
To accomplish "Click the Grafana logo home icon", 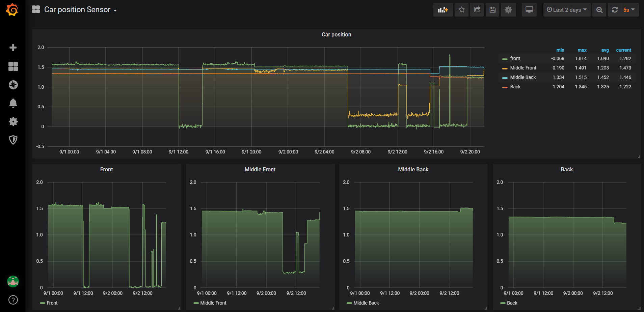I will (12, 10).
